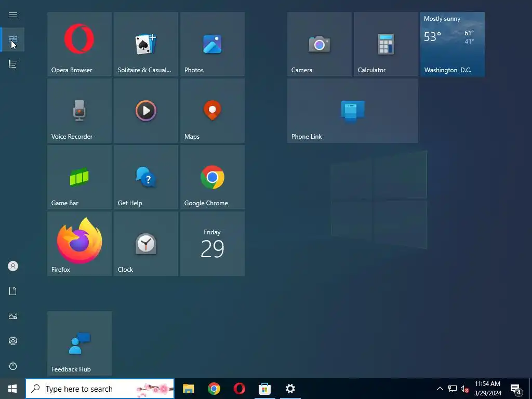Open the Clock tile
Viewport: 532px width, 399px height.
coord(146,244)
